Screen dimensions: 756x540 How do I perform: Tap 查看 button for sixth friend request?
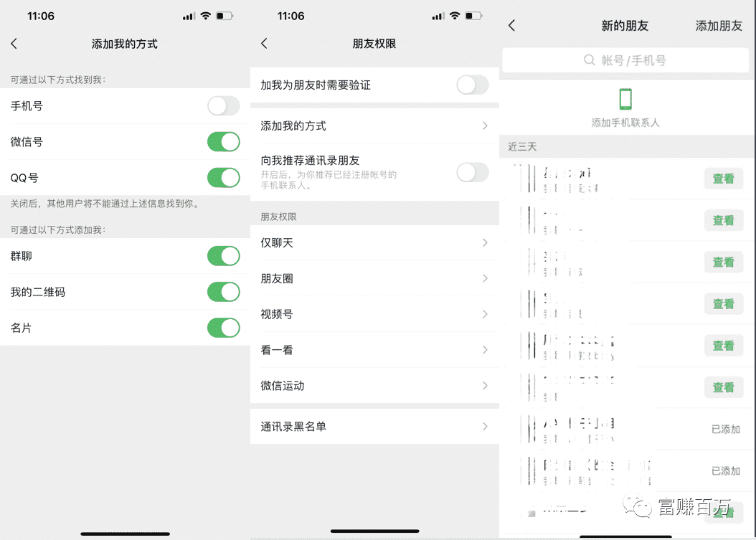coord(723,388)
